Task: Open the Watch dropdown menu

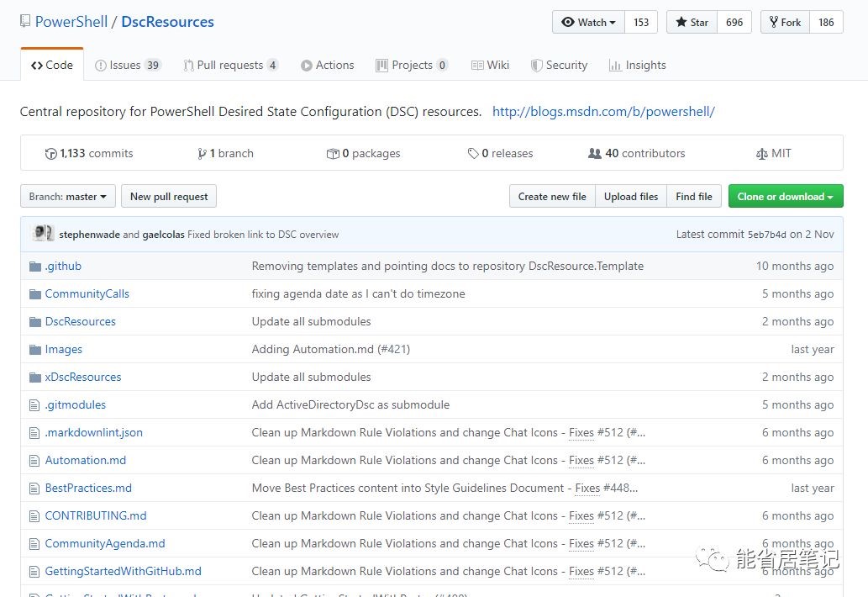Action: point(588,23)
